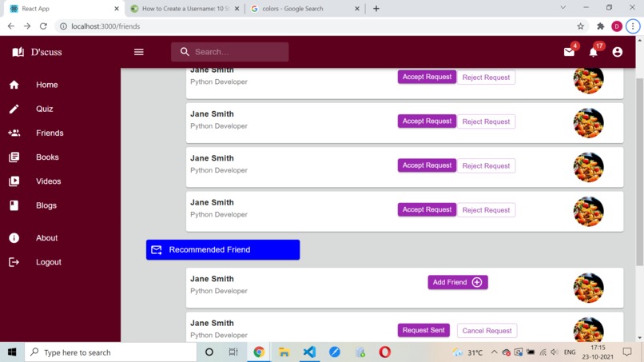The width and height of the screenshot is (644, 362).
Task: Click the Accept Request button in the bottom request card
Action: 427,209
